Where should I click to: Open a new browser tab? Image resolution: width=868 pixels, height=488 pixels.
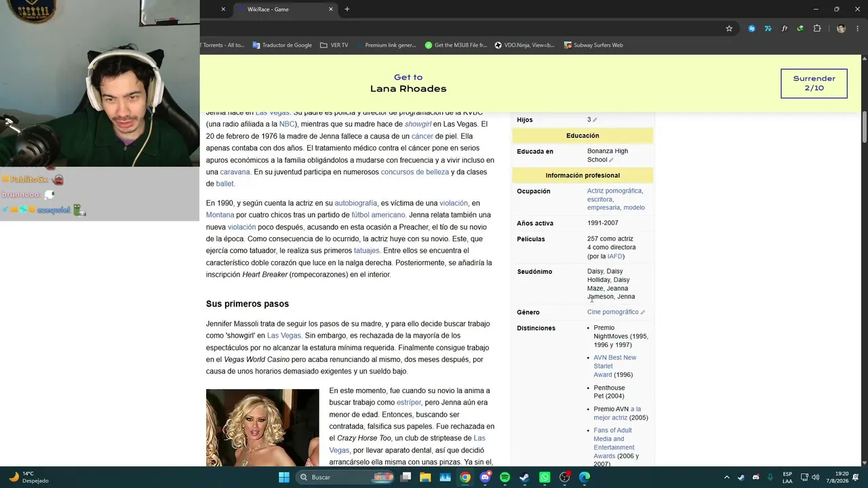(347, 9)
